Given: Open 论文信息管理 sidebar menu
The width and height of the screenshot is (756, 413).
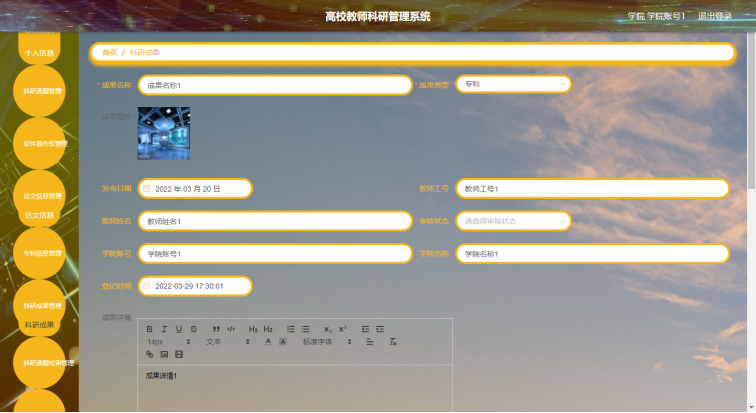Looking at the screenshot, I should [x=40, y=196].
